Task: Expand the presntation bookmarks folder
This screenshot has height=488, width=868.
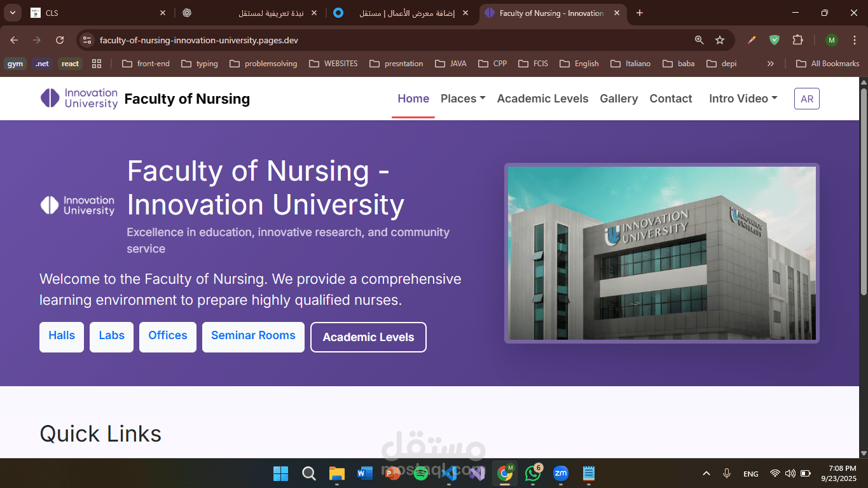Action: [396, 64]
